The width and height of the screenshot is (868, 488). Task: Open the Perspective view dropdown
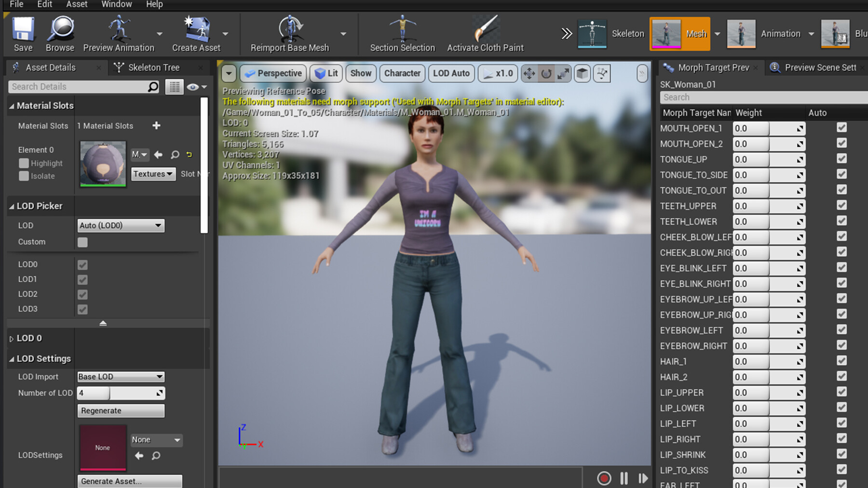(273, 73)
